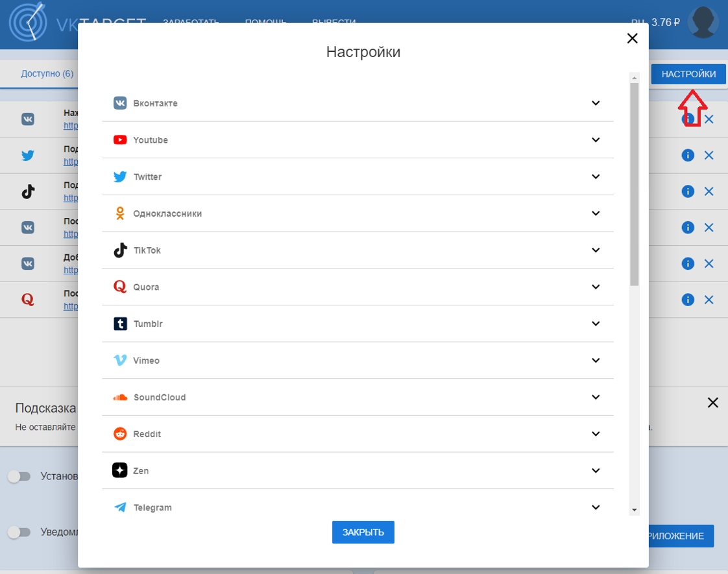Expand the Youtube settings section
Screen dimensions: 728x574
596,139
